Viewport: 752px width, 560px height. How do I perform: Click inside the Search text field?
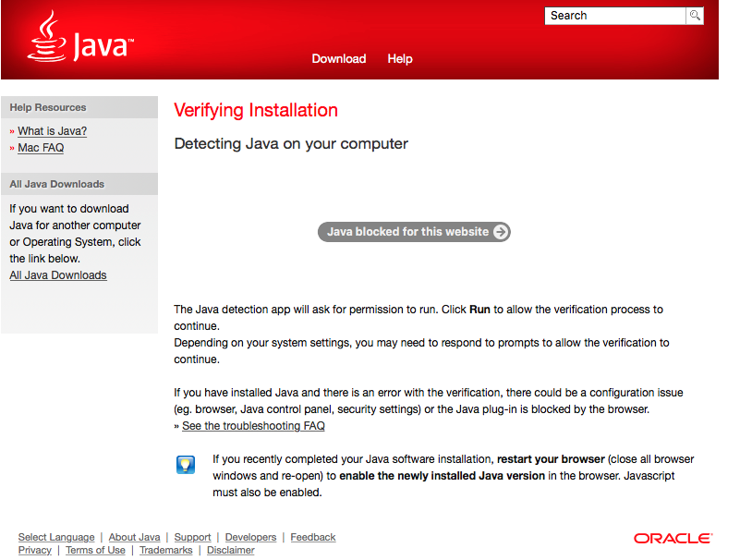(614, 16)
